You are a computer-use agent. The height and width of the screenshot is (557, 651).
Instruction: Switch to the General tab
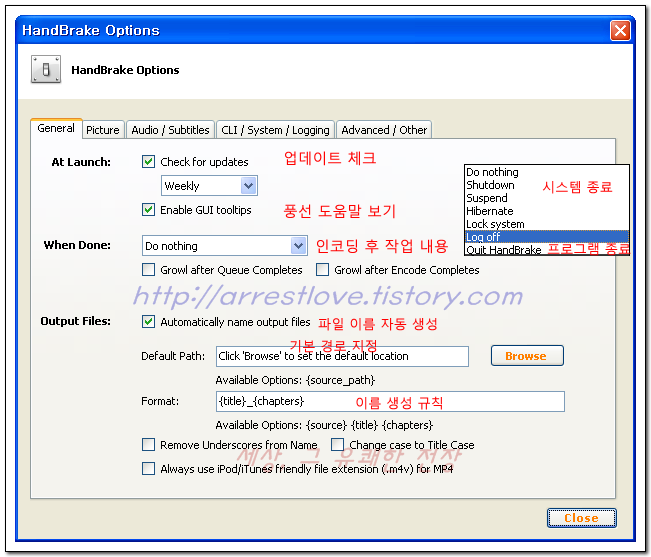56,128
